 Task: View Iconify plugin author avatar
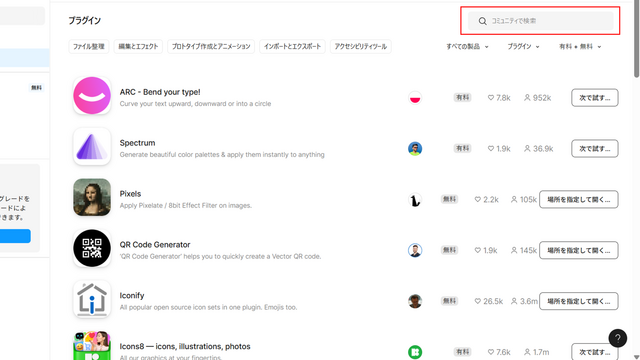pos(415,301)
